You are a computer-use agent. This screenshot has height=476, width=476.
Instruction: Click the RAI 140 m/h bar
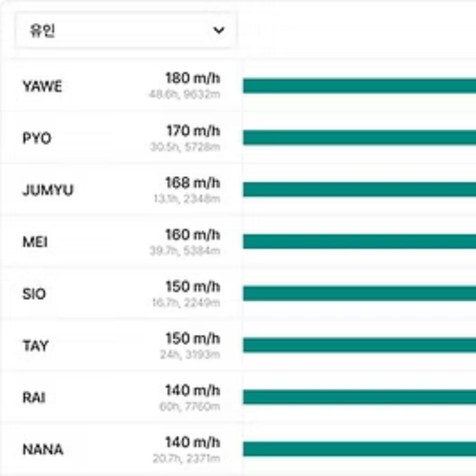(360, 397)
